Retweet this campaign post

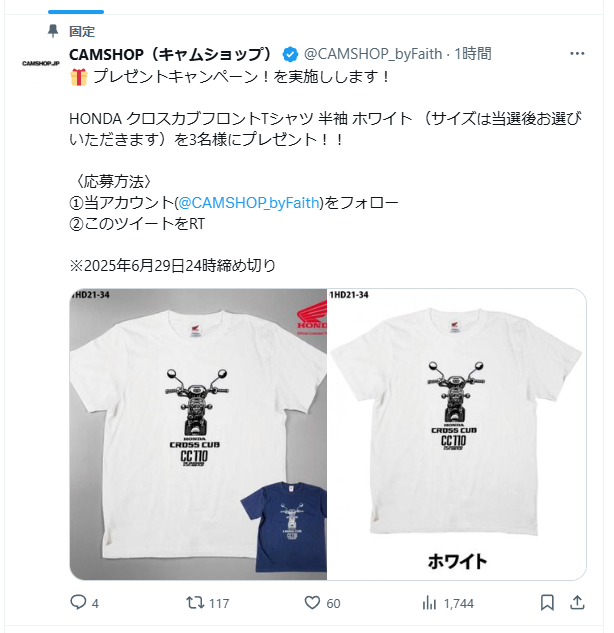coord(195,603)
